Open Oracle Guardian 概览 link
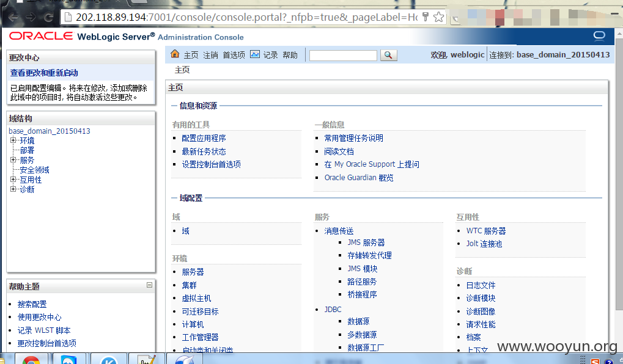623x364 pixels. pyautogui.click(x=359, y=178)
